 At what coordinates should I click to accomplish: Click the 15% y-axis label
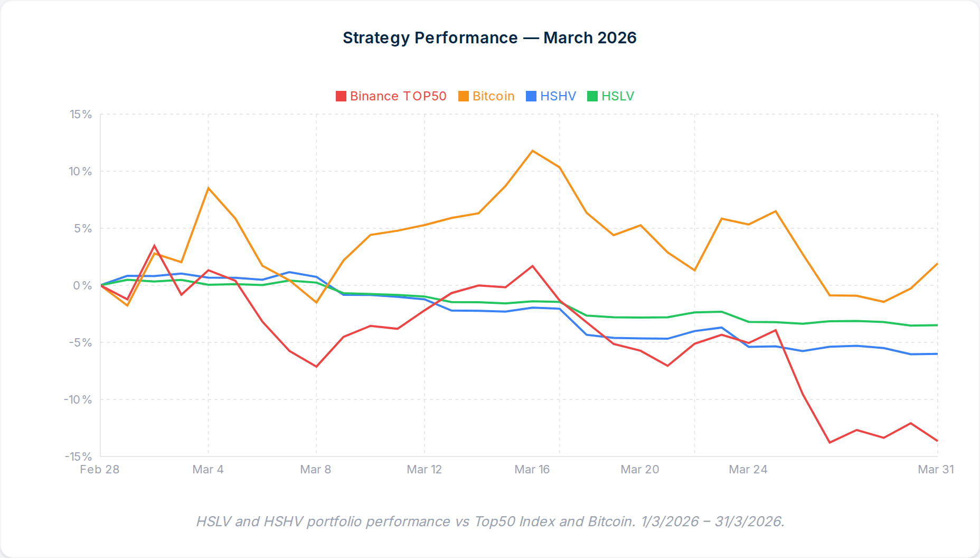81,114
